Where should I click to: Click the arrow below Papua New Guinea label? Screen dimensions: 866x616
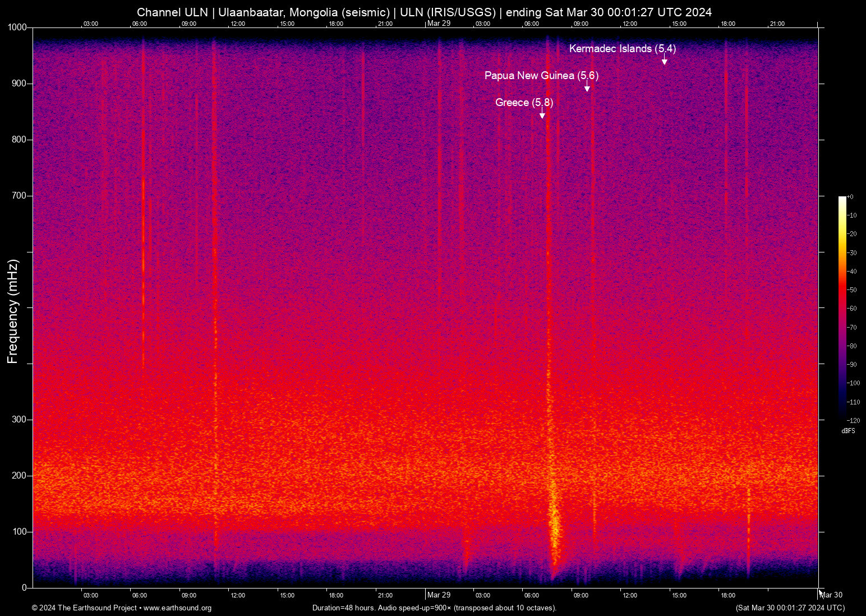587,87
